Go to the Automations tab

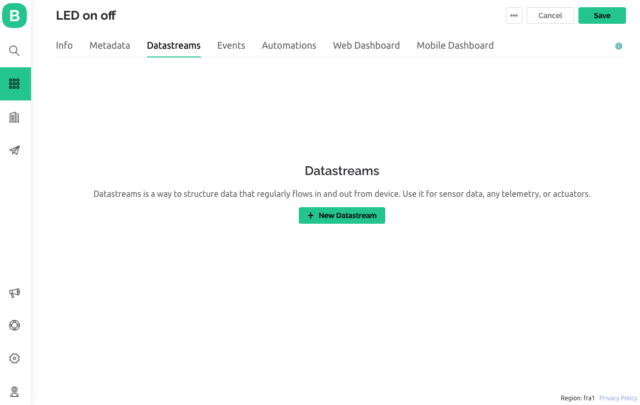[x=289, y=46]
